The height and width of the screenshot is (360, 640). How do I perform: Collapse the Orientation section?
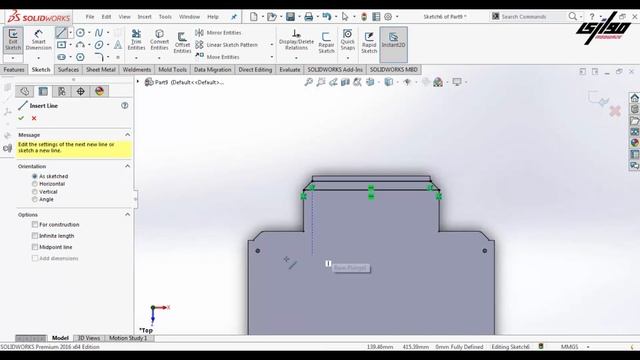click(x=128, y=166)
